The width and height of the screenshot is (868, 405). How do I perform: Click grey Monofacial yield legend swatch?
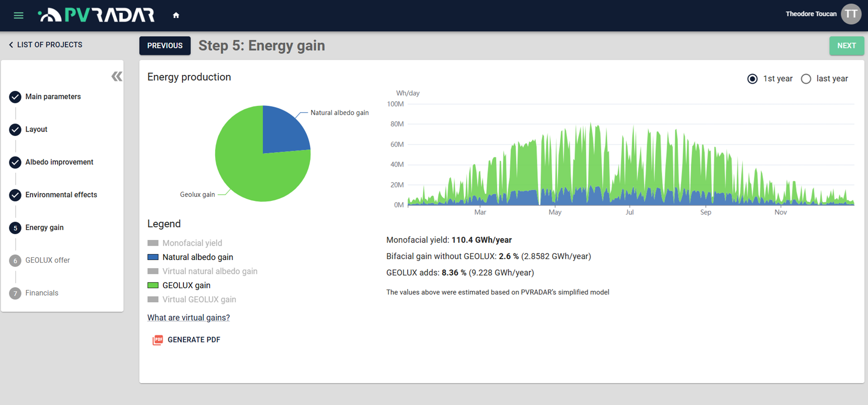coord(153,243)
